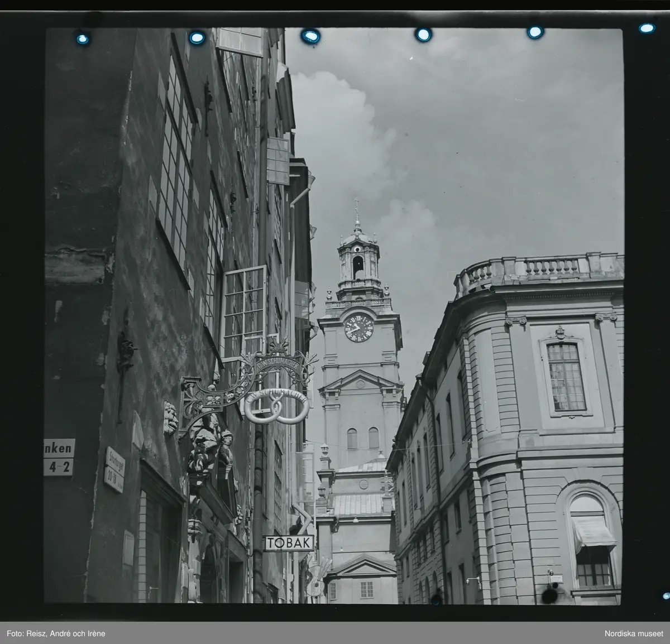Click the cross on the tower spire
This screenshot has width=670, height=644.
tap(356, 204)
